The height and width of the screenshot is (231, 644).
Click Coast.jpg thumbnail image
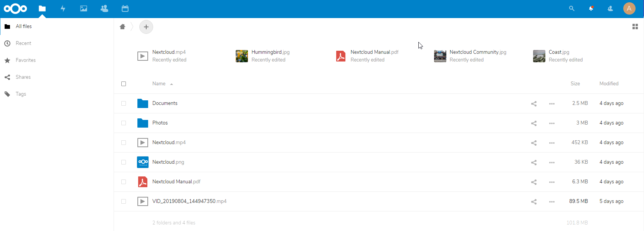539,56
